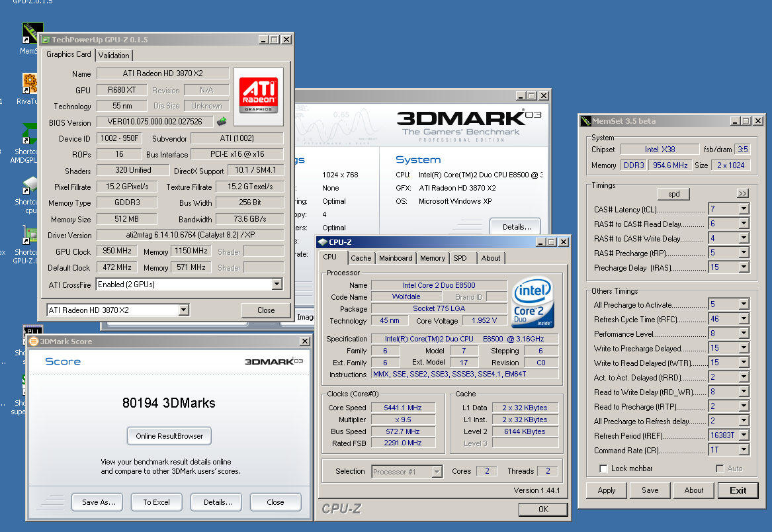This screenshot has height=532, width=772.
Task: Open the Read to Write Delay dropdown
Action: [x=744, y=392]
